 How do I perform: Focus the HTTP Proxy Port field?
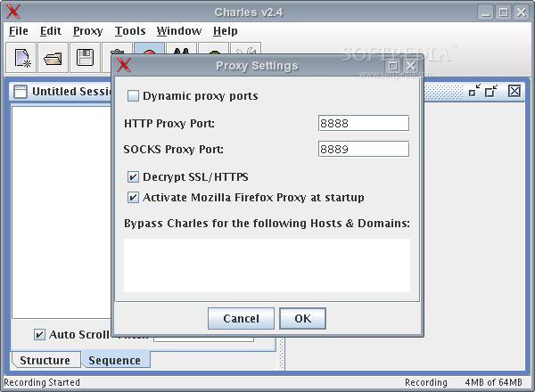pos(364,123)
